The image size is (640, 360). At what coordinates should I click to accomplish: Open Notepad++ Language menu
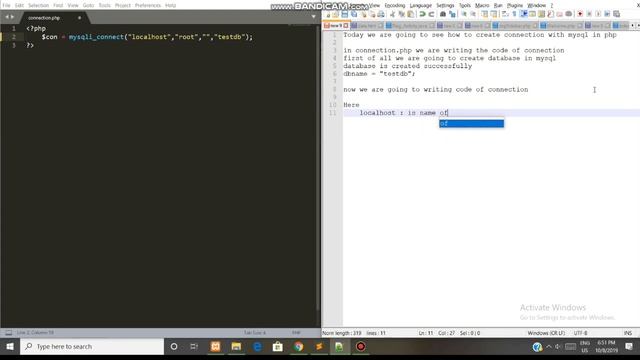420,5
